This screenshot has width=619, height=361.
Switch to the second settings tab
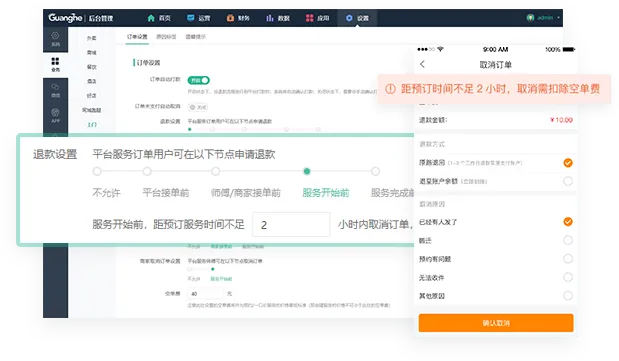pyautogui.click(x=166, y=37)
